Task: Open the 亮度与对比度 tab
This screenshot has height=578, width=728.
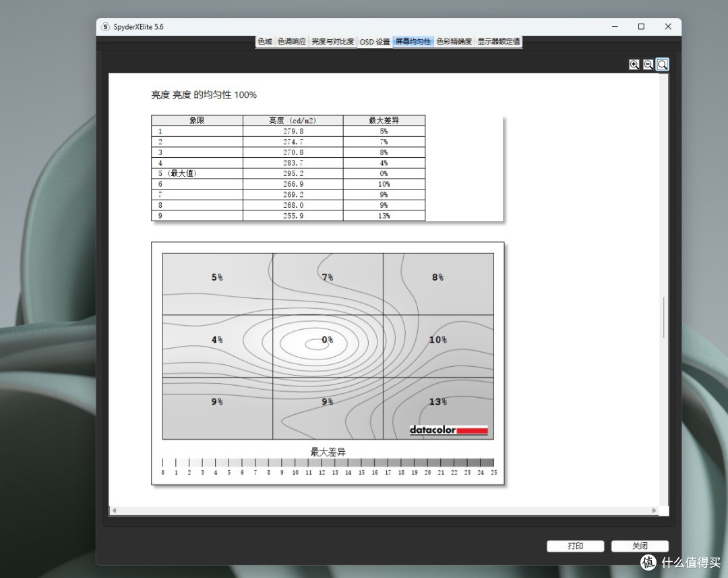Action: pos(332,41)
